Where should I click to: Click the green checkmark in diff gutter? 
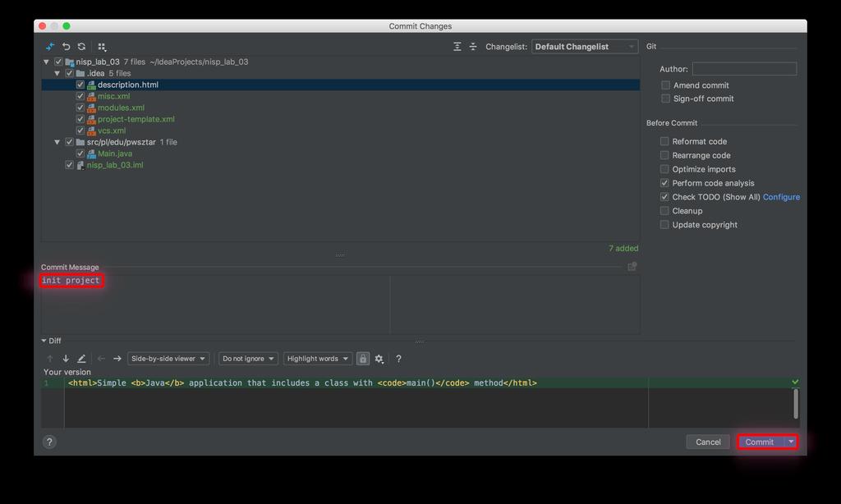point(795,382)
